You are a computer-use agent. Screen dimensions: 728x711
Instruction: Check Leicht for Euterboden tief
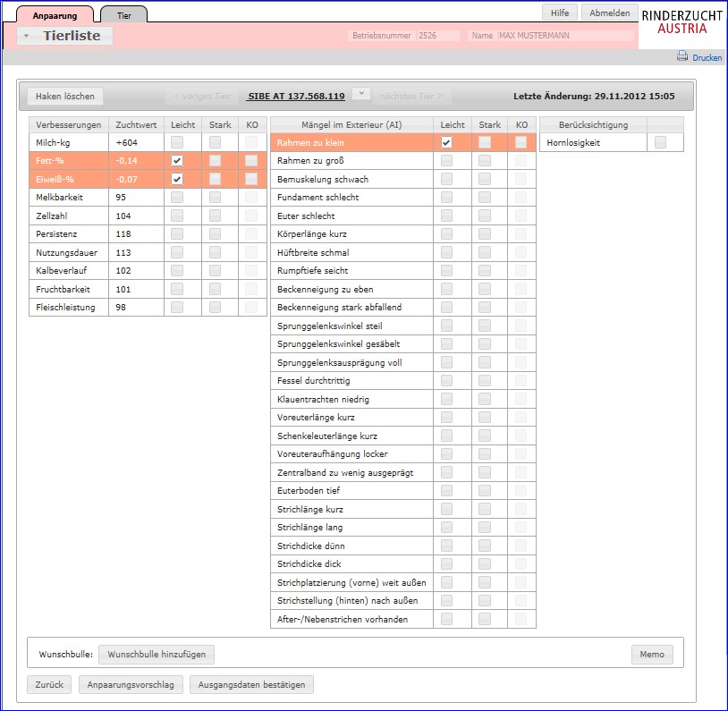(446, 491)
